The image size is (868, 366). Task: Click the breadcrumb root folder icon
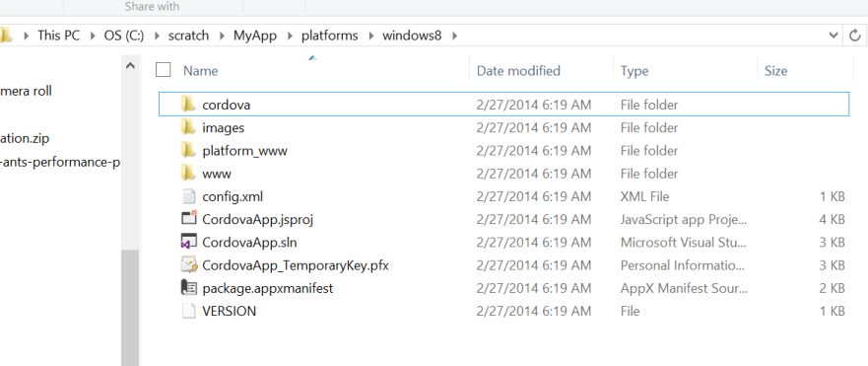click(x=6, y=36)
